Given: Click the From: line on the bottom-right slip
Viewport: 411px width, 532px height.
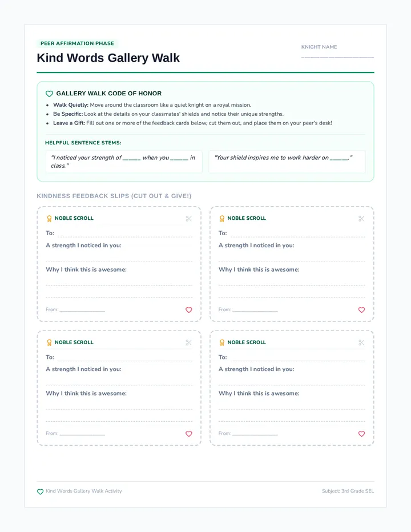Looking at the screenshot, I should (x=255, y=434).
